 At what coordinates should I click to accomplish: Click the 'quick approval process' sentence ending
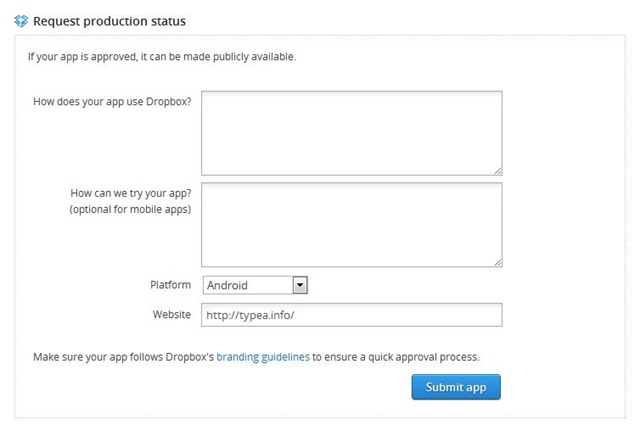[420, 356]
